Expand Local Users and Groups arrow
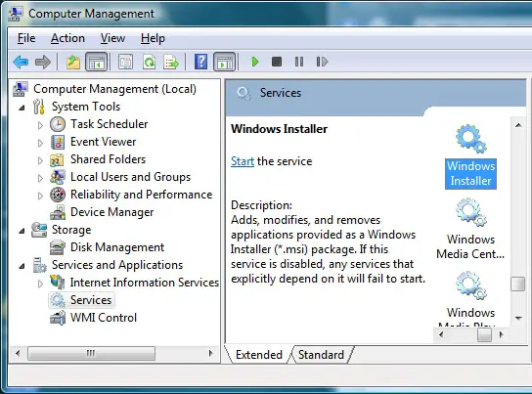 pyautogui.click(x=40, y=178)
